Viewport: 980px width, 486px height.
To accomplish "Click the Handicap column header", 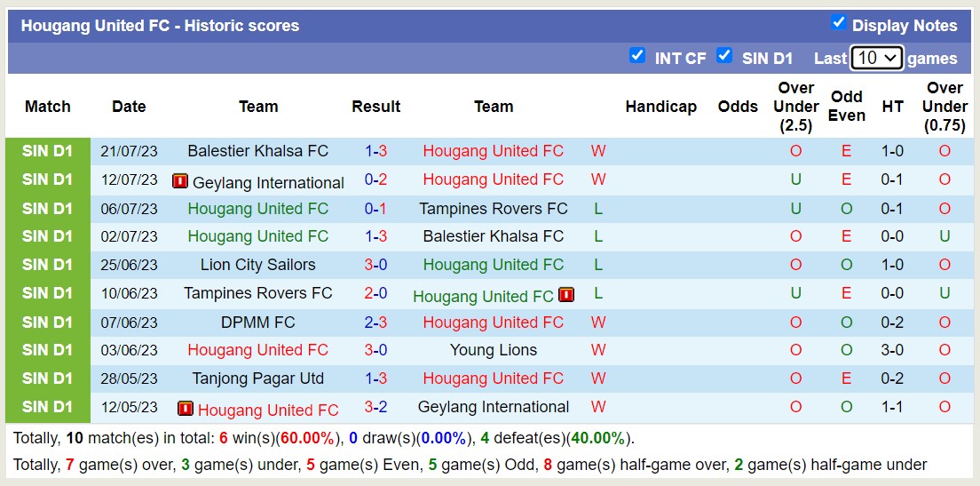I will click(660, 107).
